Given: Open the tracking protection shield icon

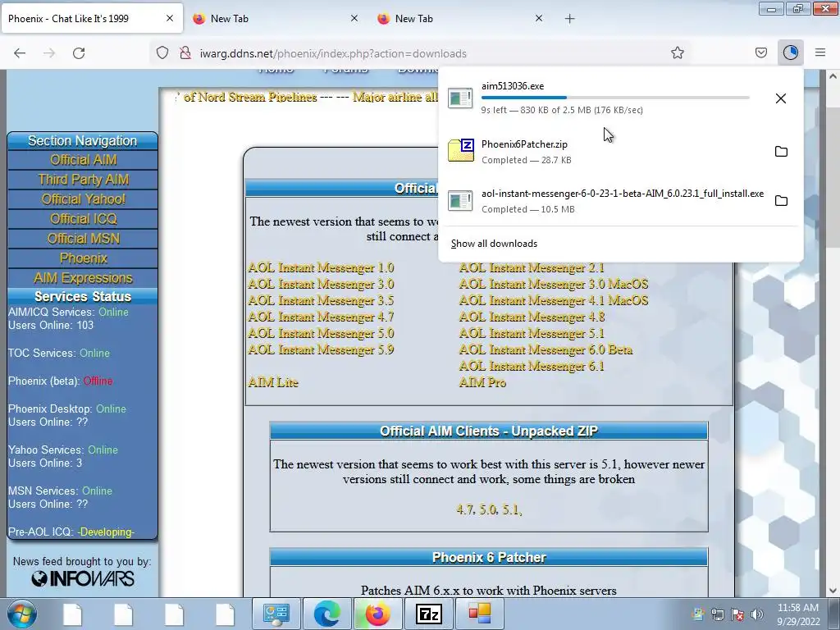Looking at the screenshot, I should coord(162,53).
